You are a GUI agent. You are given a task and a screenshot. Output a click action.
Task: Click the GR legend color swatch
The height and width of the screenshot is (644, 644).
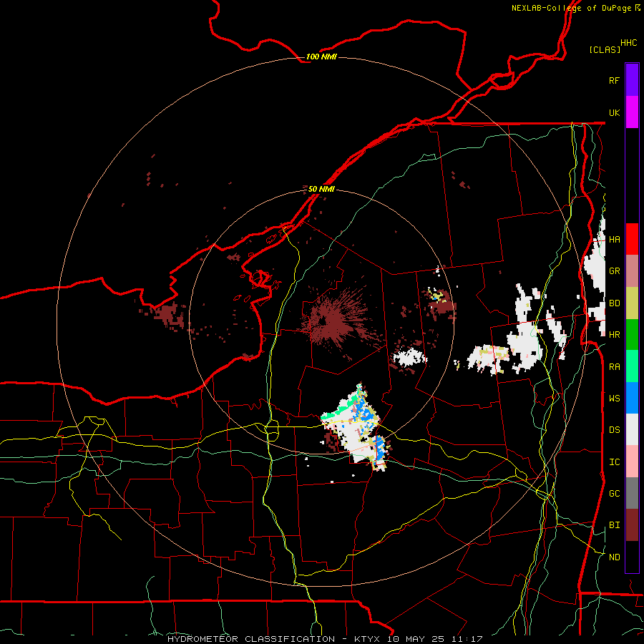click(x=632, y=271)
